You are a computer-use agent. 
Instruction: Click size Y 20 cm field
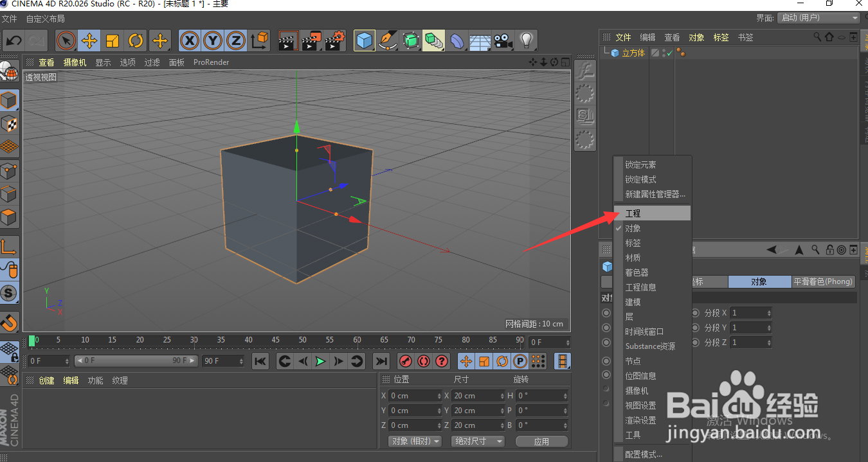point(478,411)
